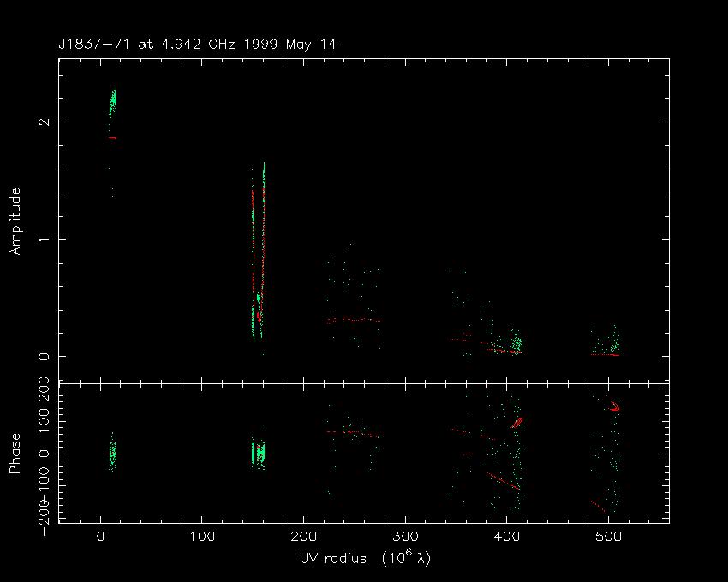This screenshot has width=728, height=582.
Task: Click the green phase cluster near UV radius 10
Action: (112, 454)
